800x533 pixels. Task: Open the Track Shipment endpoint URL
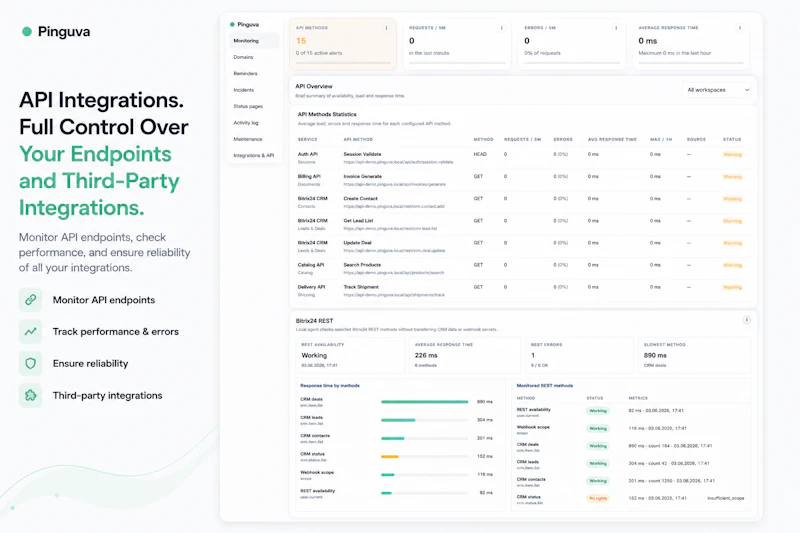(x=394, y=295)
